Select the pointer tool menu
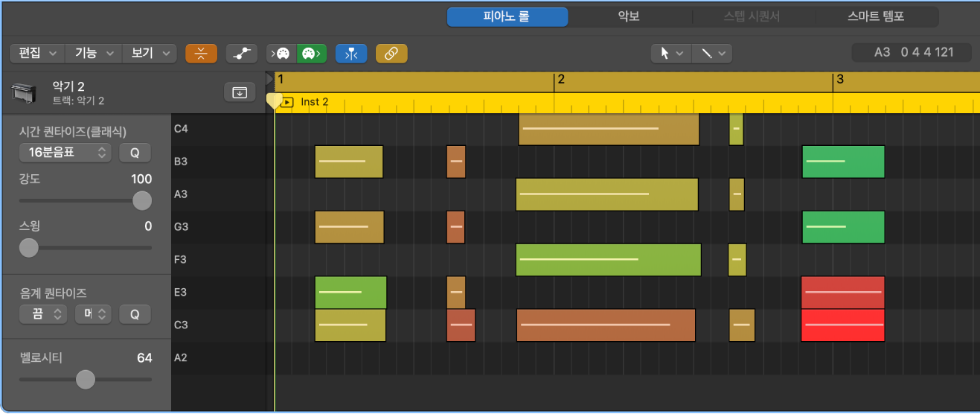 tap(670, 53)
